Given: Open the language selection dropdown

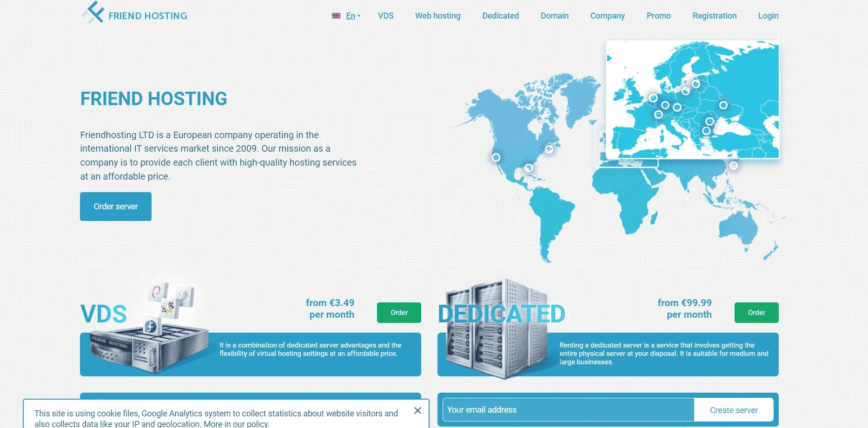Looking at the screenshot, I should (x=350, y=15).
